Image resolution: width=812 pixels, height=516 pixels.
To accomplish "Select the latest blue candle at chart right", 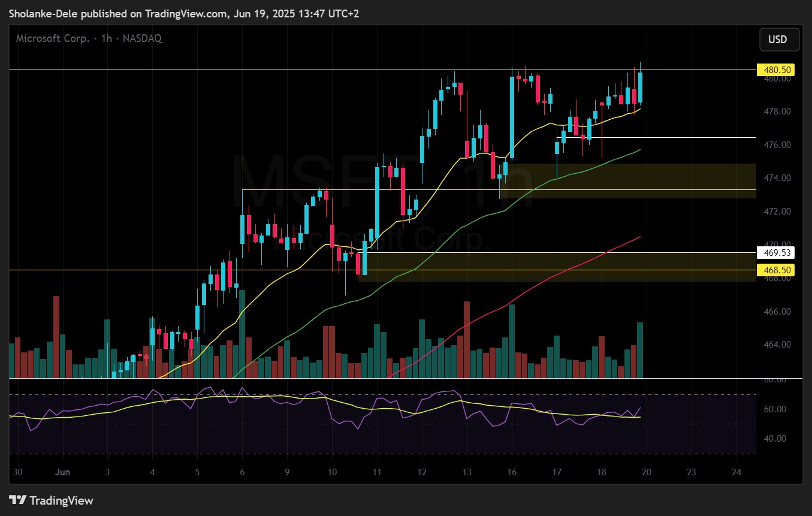I will point(641,87).
